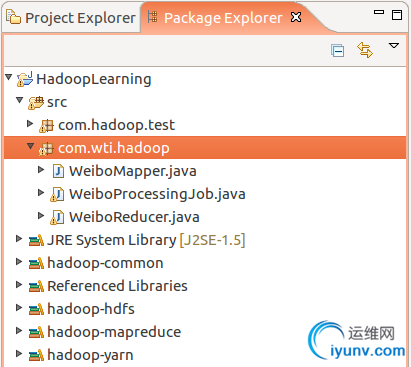
Task: Click the com.wti.hadoop package icon
Action: tap(46, 149)
